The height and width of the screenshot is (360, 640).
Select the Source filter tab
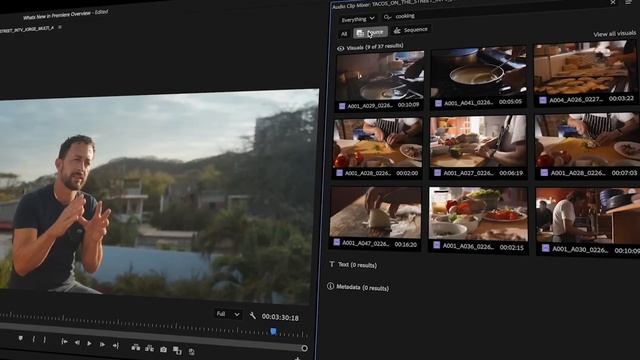[370, 32]
